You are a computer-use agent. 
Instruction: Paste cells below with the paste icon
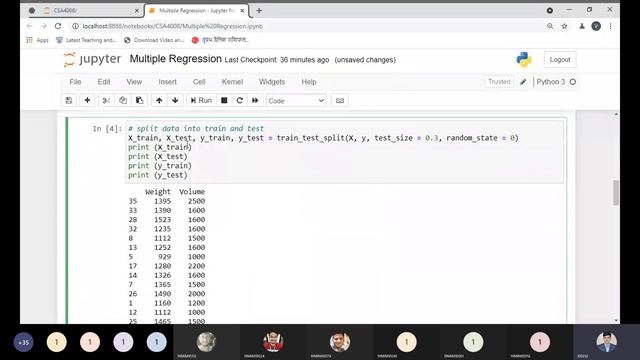point(139,100)
